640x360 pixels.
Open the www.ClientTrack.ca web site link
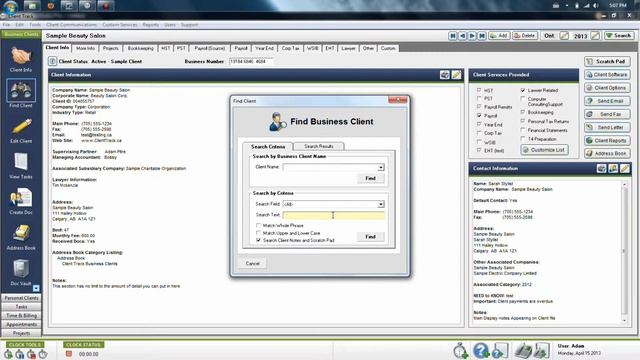click(101, 140)
